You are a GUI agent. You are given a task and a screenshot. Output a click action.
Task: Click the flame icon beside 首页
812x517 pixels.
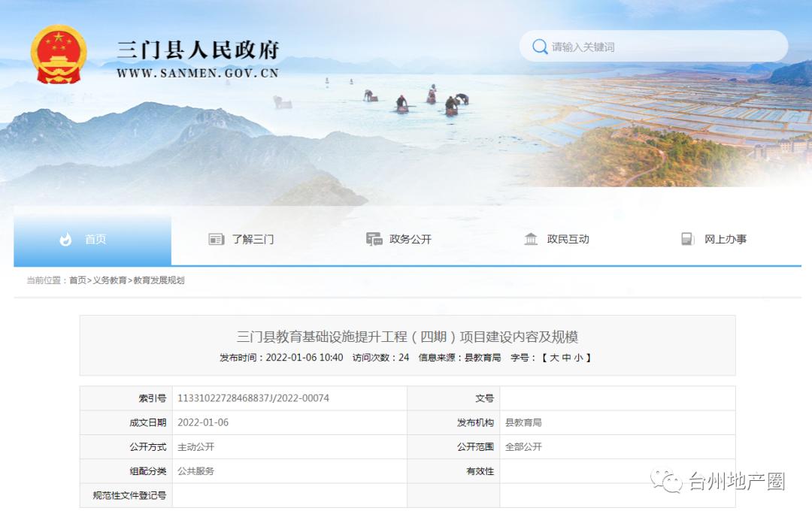(x=65, y=240)
